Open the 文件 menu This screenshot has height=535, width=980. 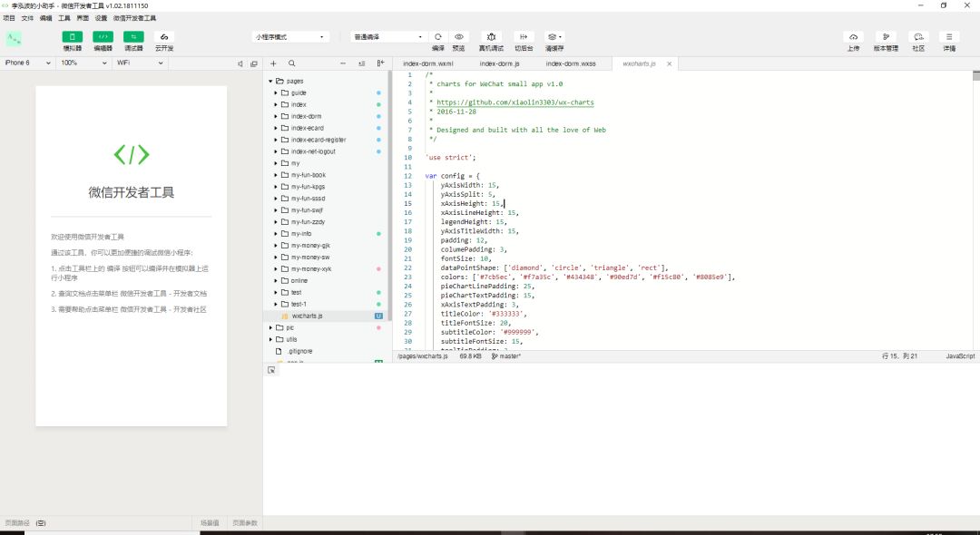(x=27, y=19)
